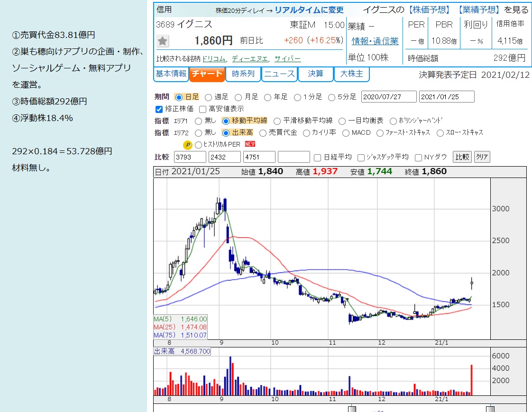Click the MA(5) legend value 1,646.00
This screenshot has width=532, height=412.
[x=194, y=319]
